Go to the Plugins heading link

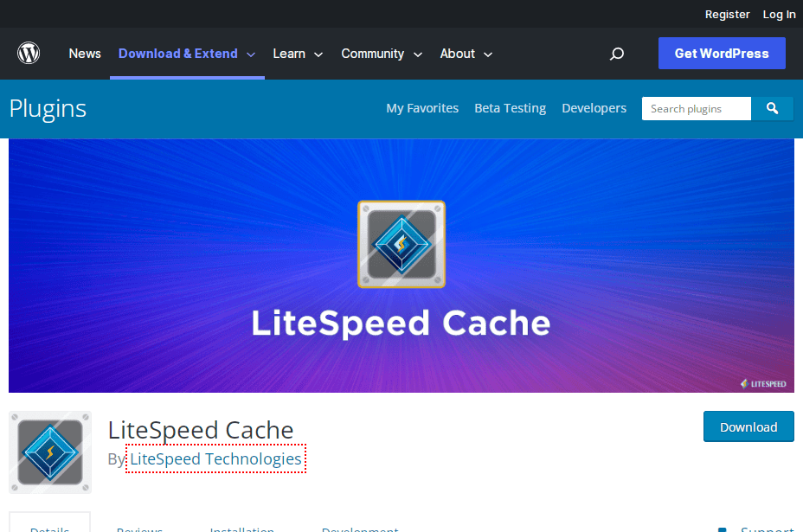[48, 108]
